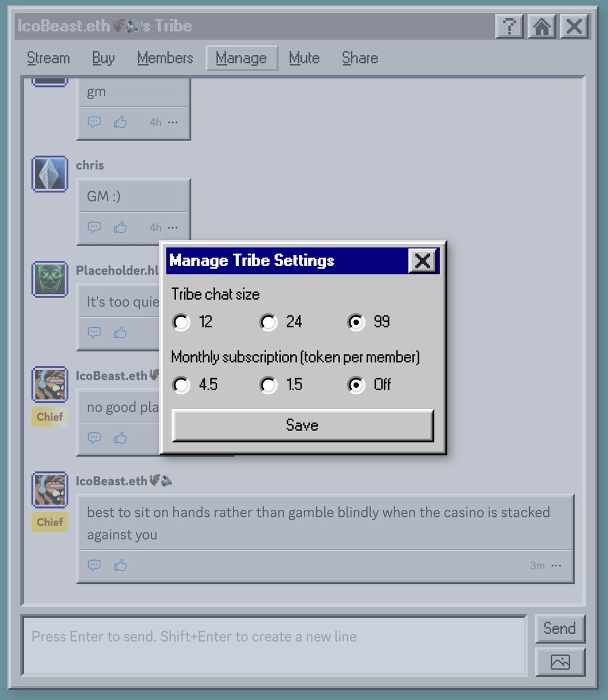608x700 pixels.
Task: Reply to the 'gm' message
Action: click(x=94, y=122)
